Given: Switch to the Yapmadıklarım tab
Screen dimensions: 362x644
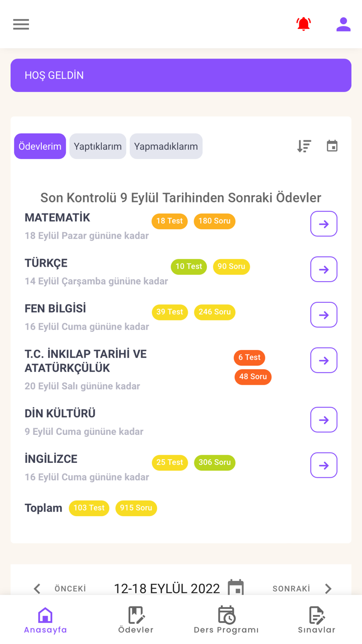Looking at the screenshot, I should click(165, 146).
